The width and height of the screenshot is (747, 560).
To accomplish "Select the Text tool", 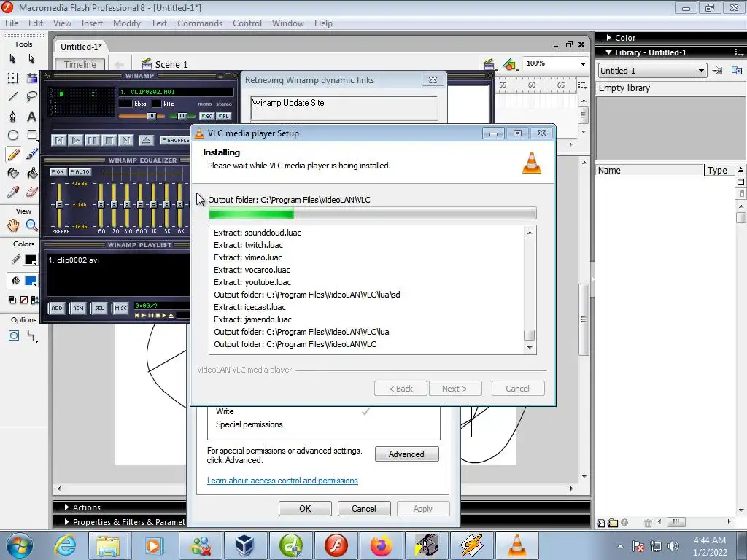I will pyautogui.click(x=31, y=116).
